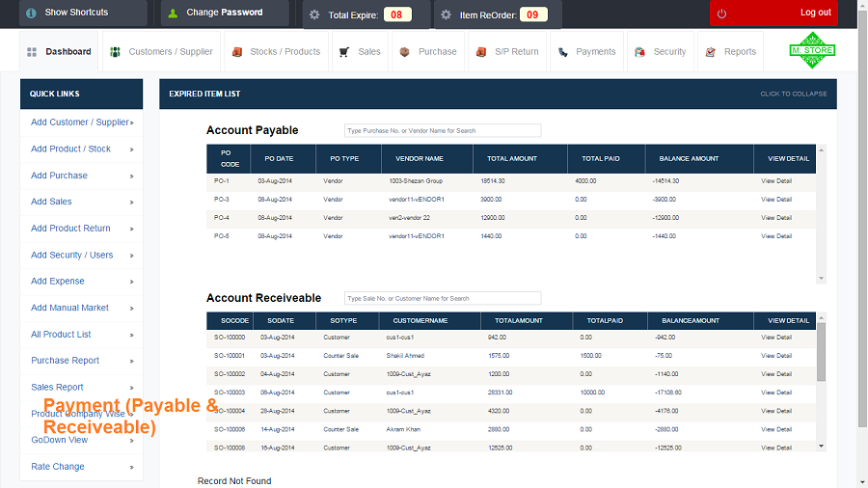Expand arrow beside Add Security / Users

[132, 256]
